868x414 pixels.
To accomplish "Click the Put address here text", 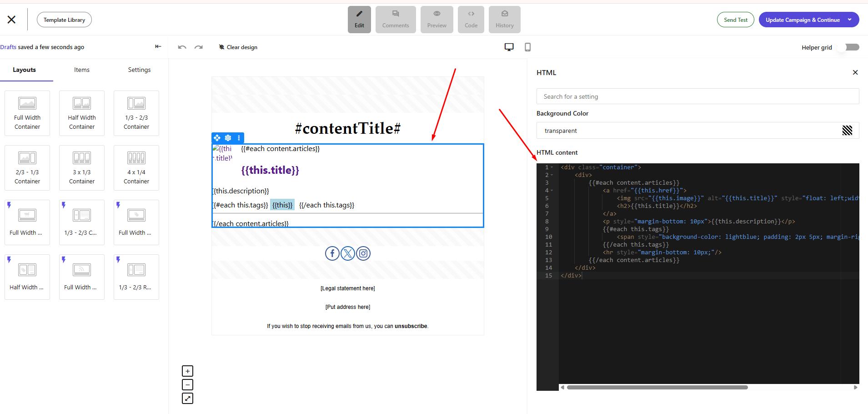I will [x=348, y=307].
